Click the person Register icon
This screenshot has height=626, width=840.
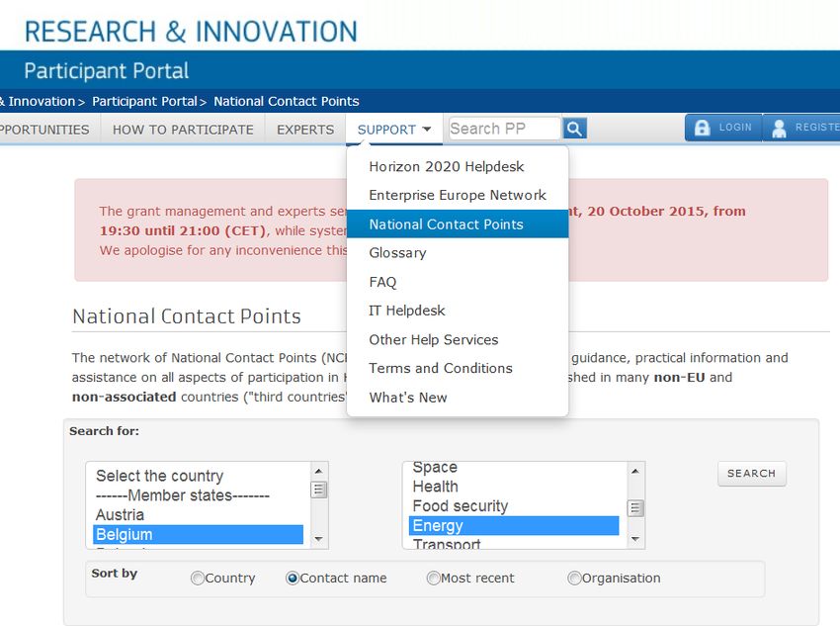780,128
